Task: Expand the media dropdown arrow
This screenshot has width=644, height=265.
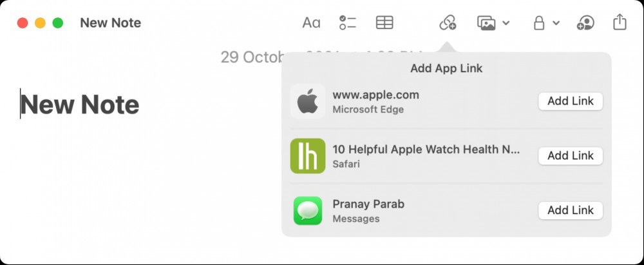Action: [506, 23]
